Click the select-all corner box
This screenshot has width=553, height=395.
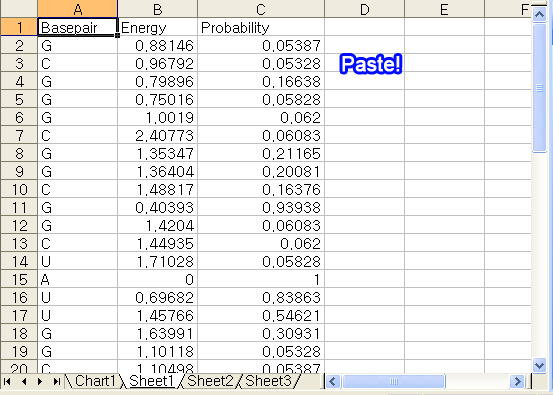pyautogui.click(x=19, y=8)
